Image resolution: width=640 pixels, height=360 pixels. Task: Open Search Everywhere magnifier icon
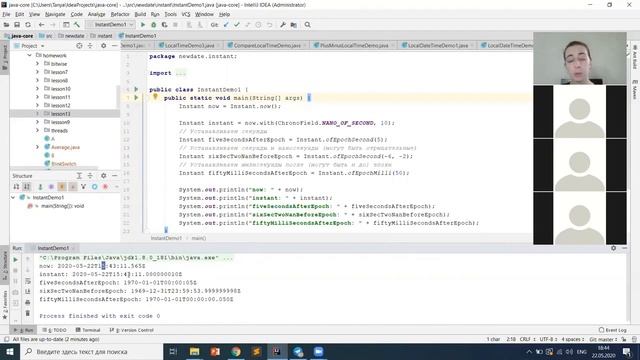click(307, 25)
